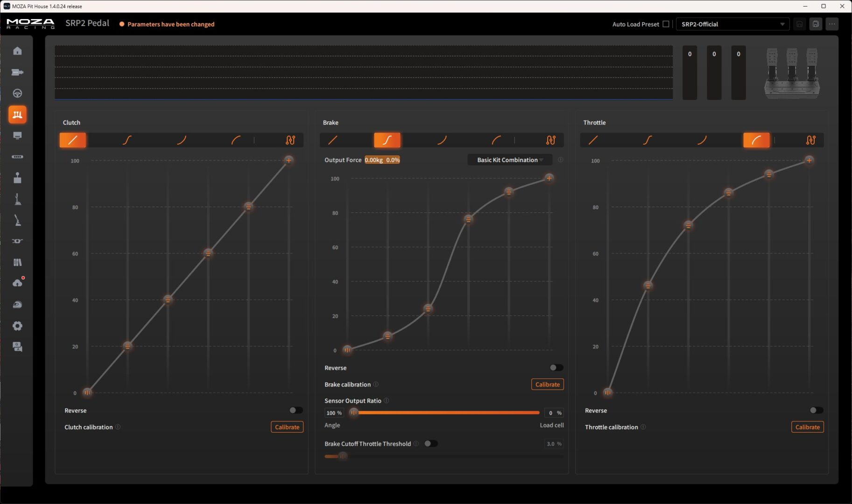The width and height of the screenshot is (852, 504).
Task: Open the custom curve editor for Throttle
Action: (x=811, y=140)
